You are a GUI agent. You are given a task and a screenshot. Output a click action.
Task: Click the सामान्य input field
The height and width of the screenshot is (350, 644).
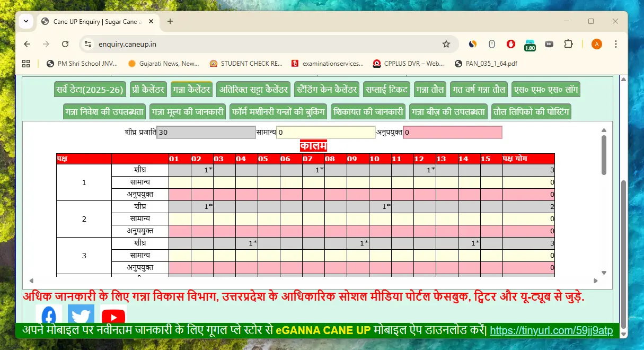tap(325, 132)
